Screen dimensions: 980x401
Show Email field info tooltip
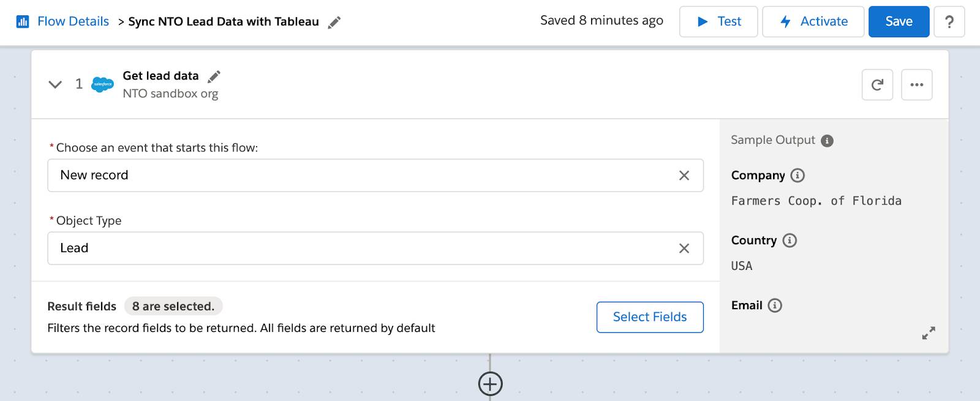[x=775, y=305]
